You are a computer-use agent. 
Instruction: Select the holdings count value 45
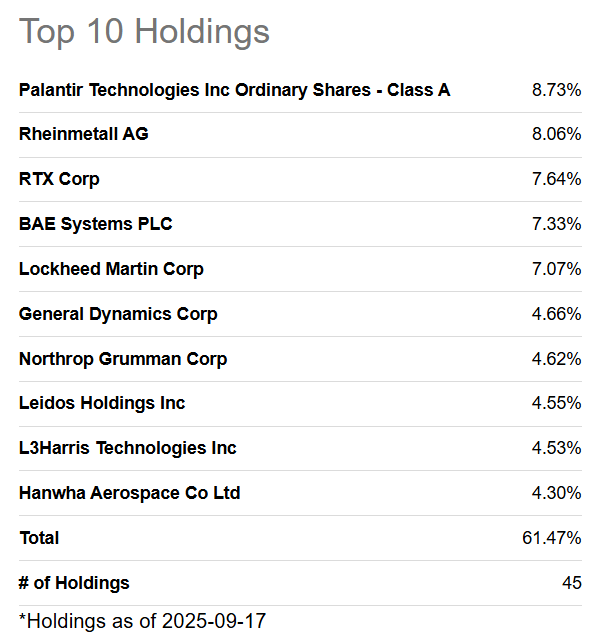571,583
